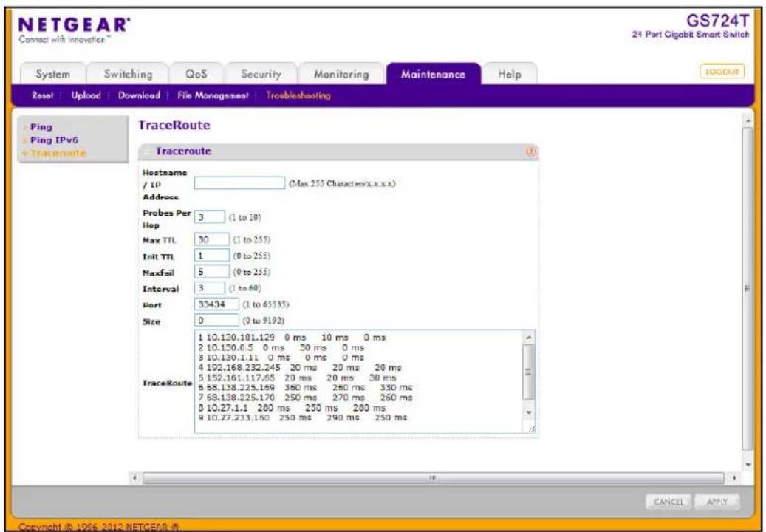The width and height of the screenshot is (766, 532).
Task: Click the NETGEAR logo
Action: 75,25
